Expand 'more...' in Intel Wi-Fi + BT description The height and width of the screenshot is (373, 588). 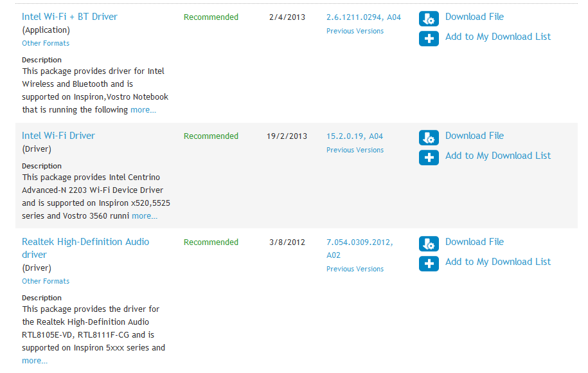(x=143, y=110)
